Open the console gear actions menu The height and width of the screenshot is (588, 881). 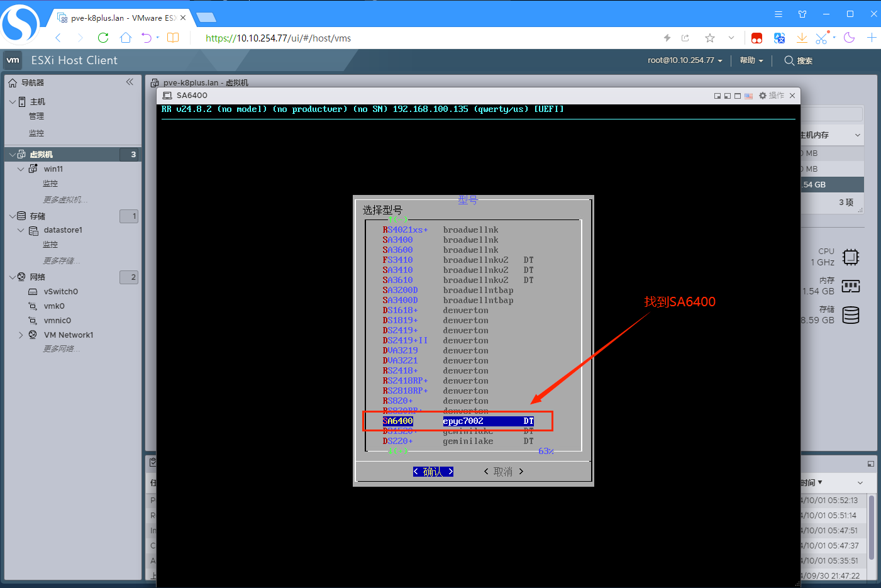pyautogui.click(x=772, y=96)
